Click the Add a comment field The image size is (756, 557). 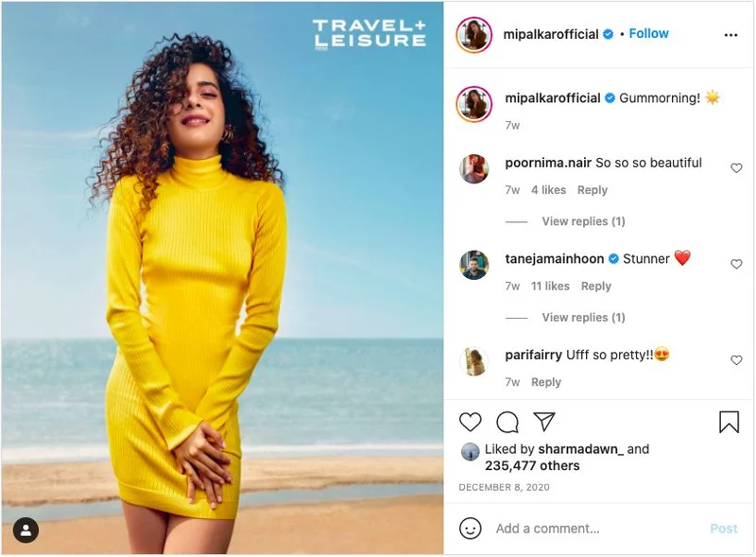[598, 529]
